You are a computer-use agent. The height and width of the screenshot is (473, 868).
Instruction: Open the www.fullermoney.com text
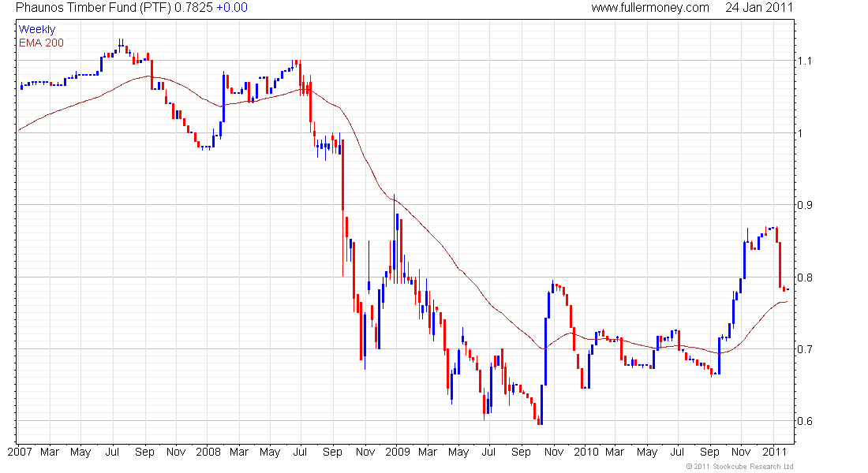click(x=650, y=8)
